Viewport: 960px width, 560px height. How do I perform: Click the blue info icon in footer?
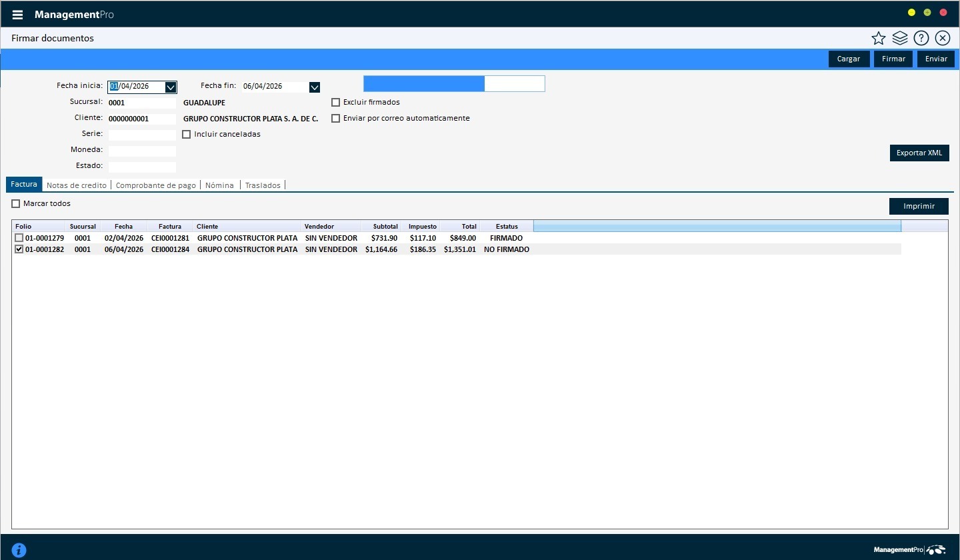point(19,550)
